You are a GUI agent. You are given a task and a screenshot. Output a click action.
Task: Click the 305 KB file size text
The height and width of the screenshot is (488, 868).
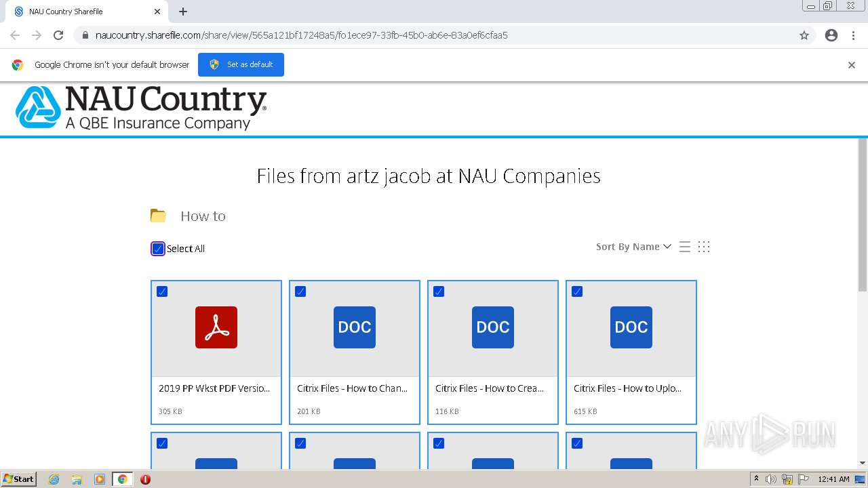(x=170, y=411)
